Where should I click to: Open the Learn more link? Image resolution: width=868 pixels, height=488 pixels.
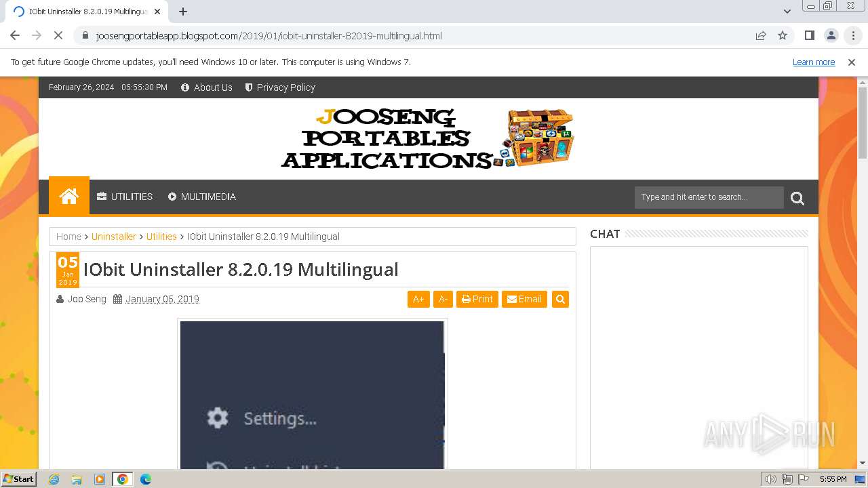[814, 62]
